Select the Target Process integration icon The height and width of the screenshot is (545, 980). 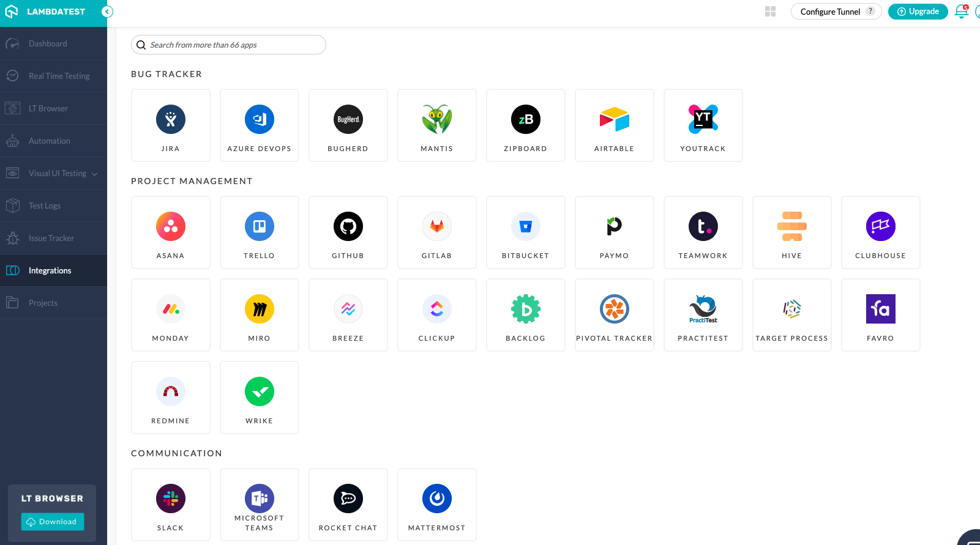(792, 309)
